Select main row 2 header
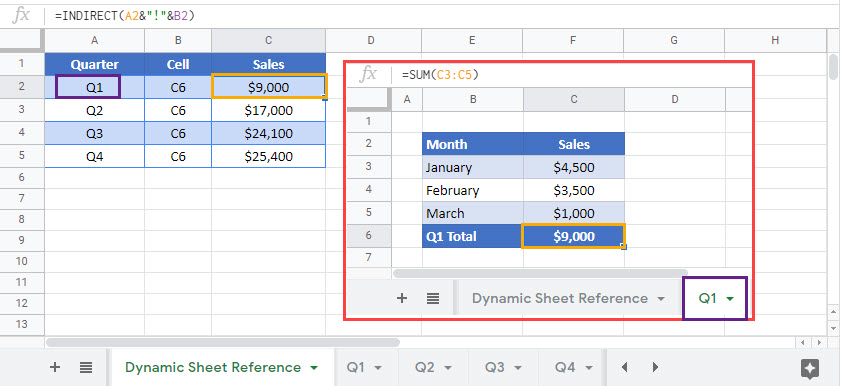849x386 pixels. coord(22,87)
